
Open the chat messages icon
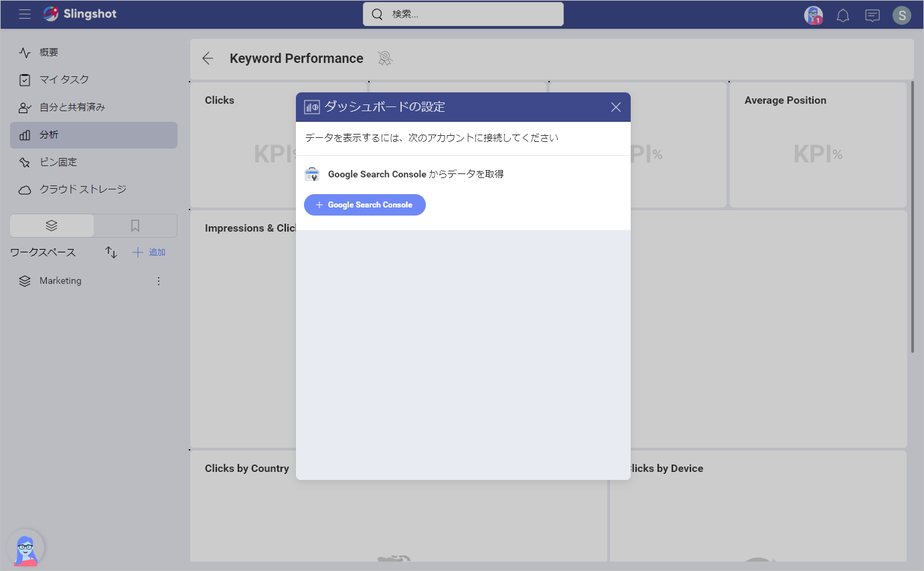pos(872,15)
